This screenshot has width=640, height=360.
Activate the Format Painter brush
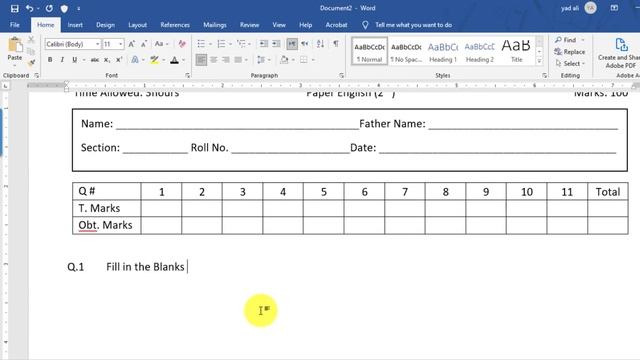31,62
